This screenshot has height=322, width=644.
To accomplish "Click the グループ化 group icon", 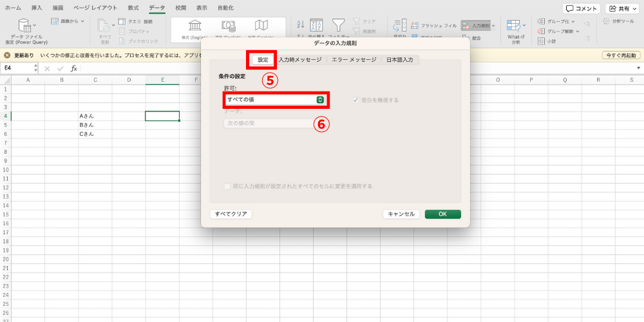I will tap(541, 21).
